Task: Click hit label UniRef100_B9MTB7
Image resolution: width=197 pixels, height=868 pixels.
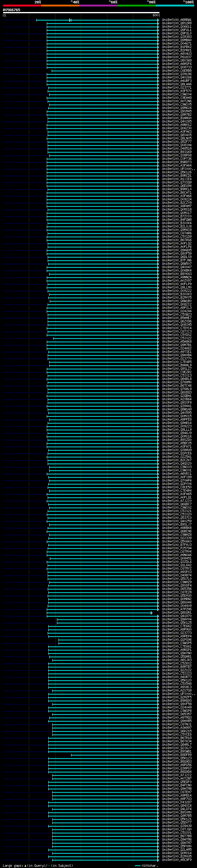Action: pyautogui.click(x=176, y=667)
